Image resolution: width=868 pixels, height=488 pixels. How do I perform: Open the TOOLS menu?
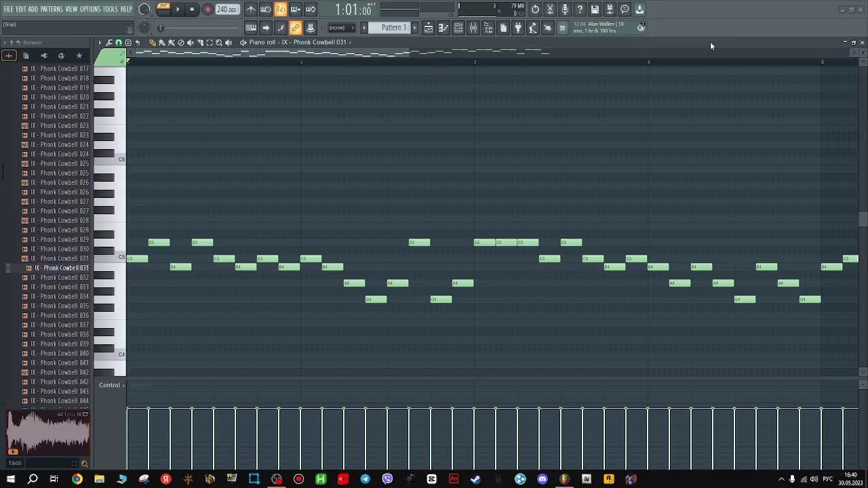point(111,9)
